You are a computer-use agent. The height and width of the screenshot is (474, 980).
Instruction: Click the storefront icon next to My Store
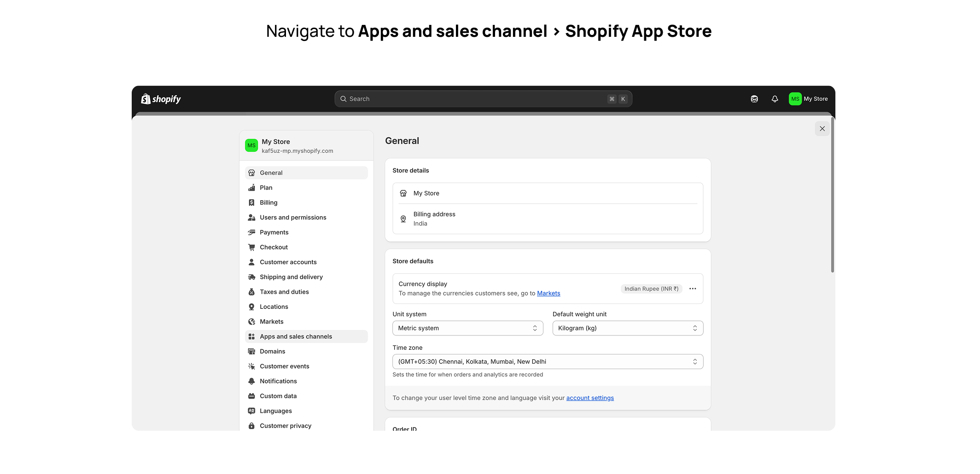(x=403, y=193)
